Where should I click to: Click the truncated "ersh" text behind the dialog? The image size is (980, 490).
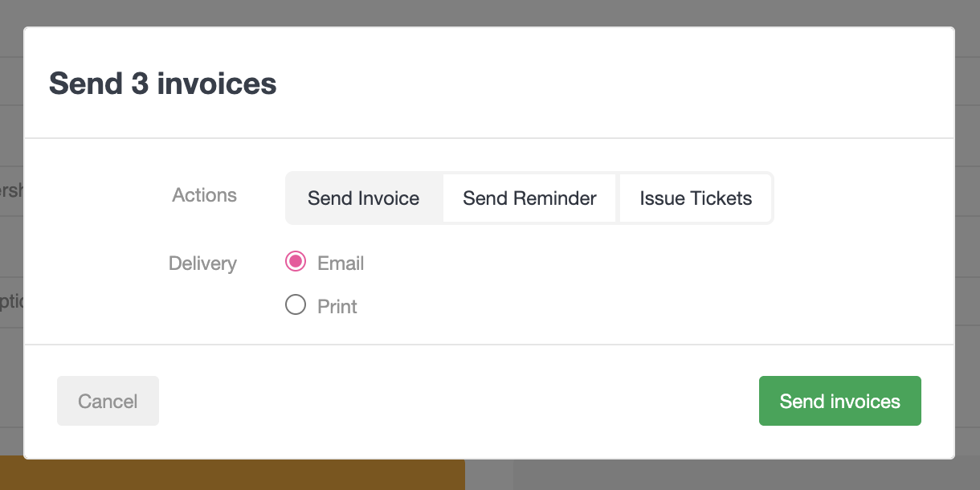pyautogui.click(x=11, y=191)
